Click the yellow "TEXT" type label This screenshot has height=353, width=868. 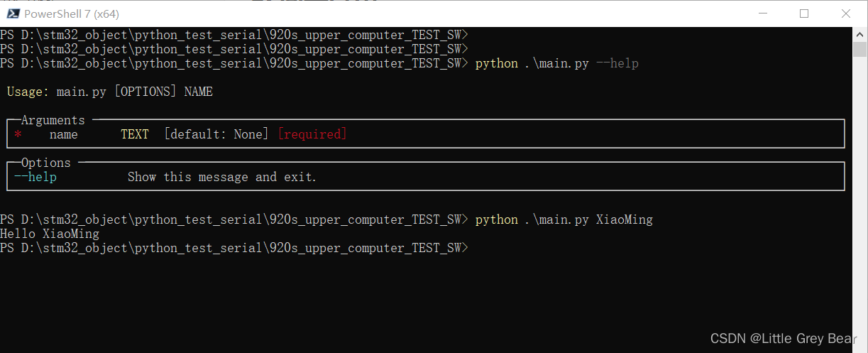pos(135,134)
